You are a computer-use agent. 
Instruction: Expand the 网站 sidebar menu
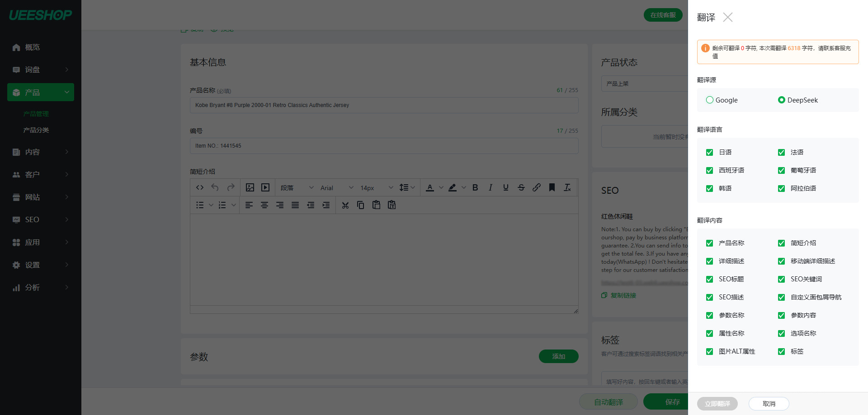(x=41, y=197)
